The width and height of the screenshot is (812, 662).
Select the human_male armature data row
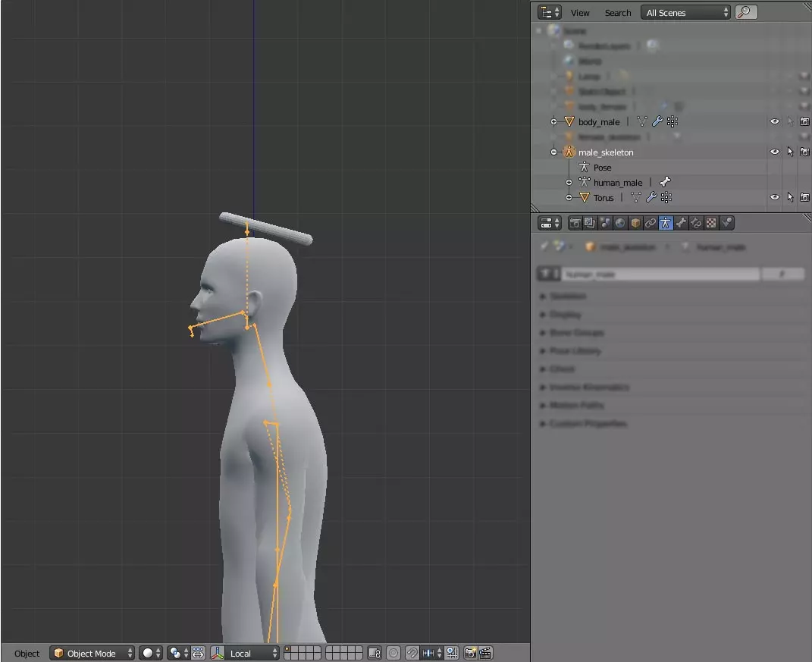pyautogui.click(x=618, y=183)
